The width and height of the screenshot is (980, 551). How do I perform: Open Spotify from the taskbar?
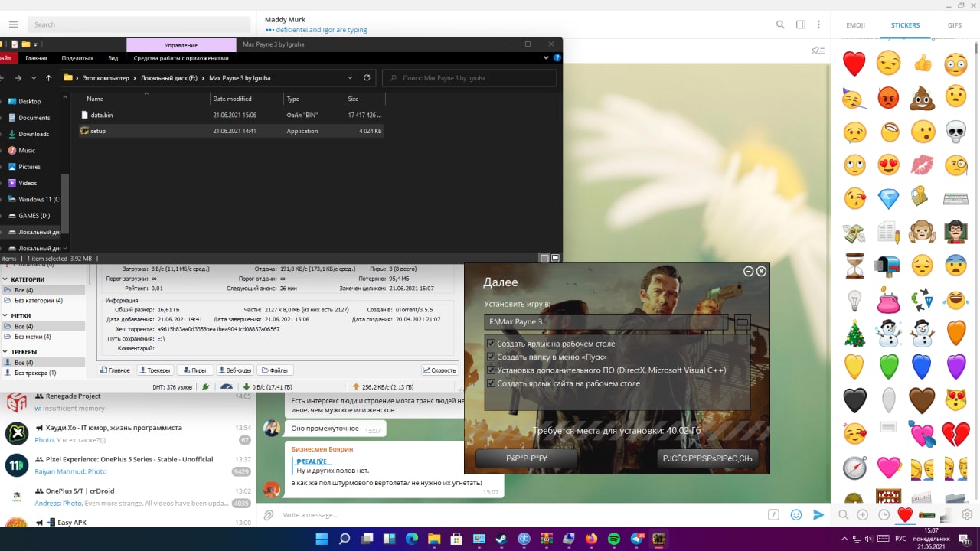(x=614, y=539)
